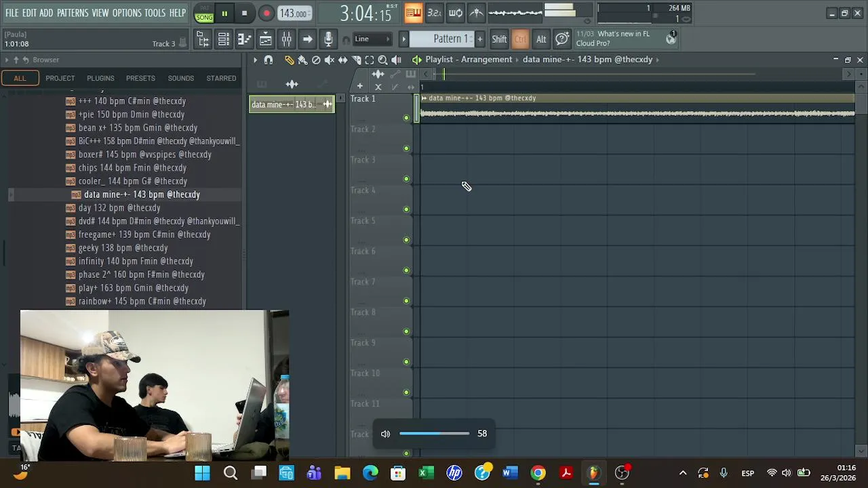Image resolution: width=868 pixels, height=488 pixels.
Task: Switch browser to PROJECT tab
Action: tap(60, 78)
